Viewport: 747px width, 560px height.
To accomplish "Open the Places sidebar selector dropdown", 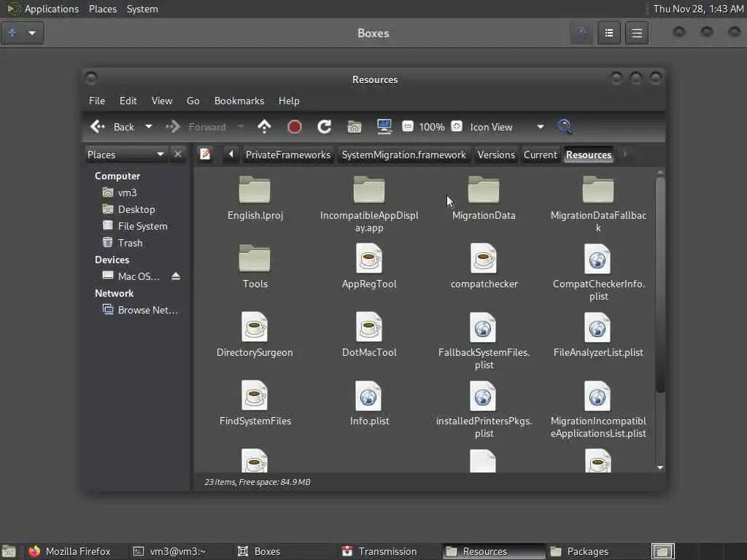I will 125,155.
